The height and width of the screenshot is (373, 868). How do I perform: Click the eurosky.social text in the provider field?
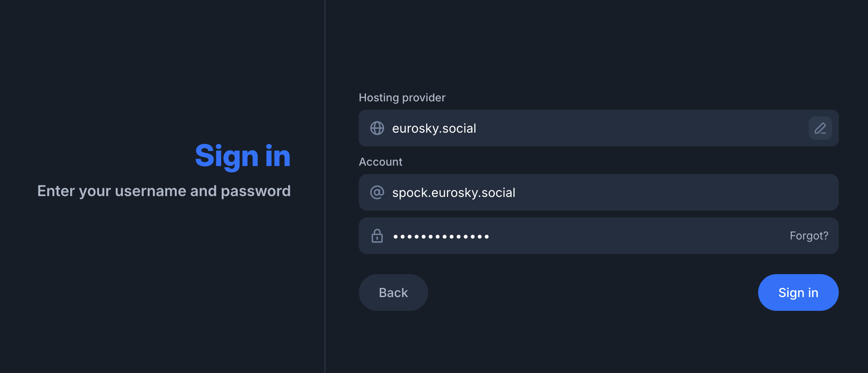(434, 129)
